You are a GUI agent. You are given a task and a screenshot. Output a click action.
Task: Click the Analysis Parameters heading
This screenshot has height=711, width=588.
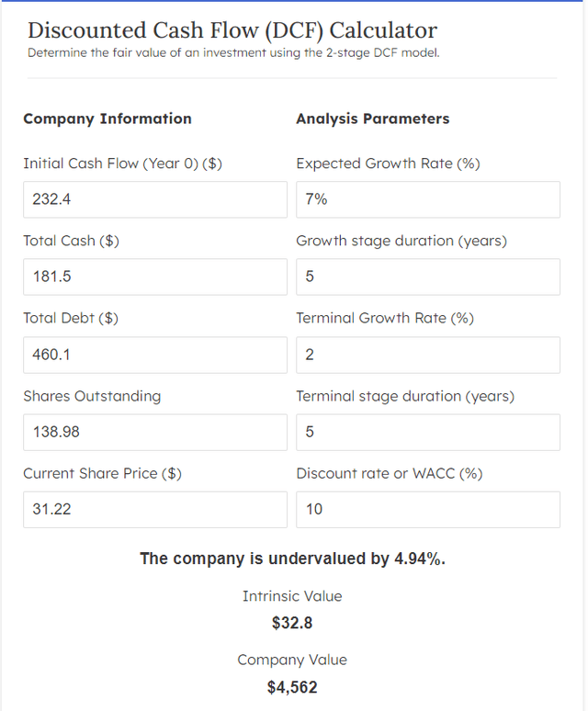372,118
